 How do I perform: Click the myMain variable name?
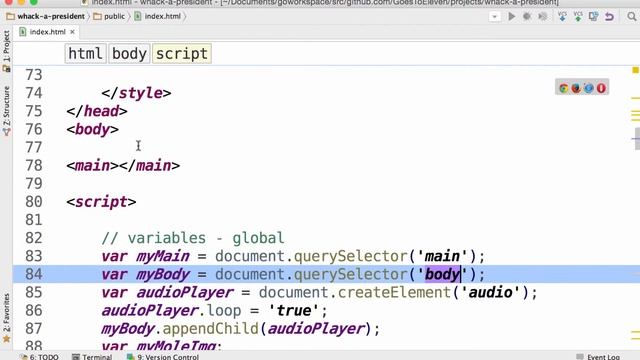[162, 256]
